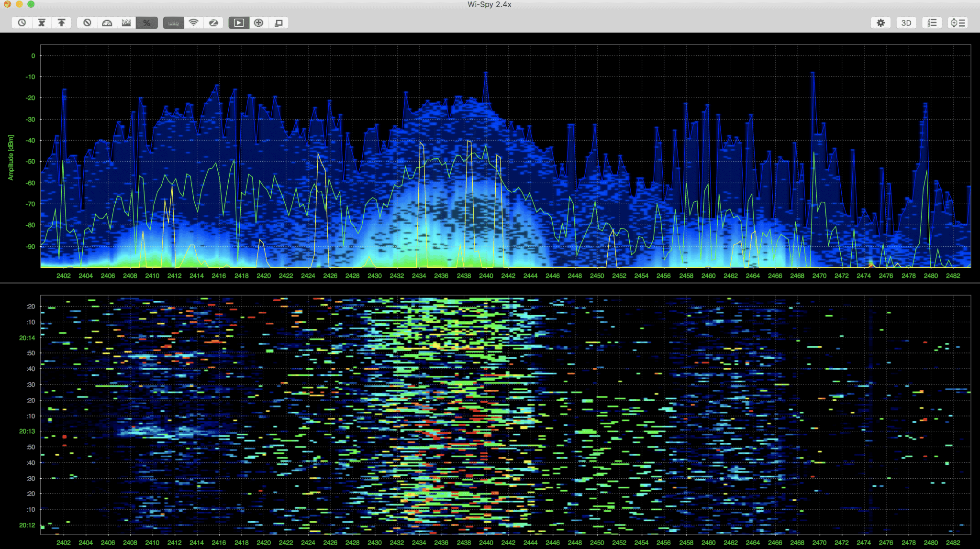Image resolution: width=980 pixels, height=549 pixels.
Task: Toggle the percent utilization display
Action: [x=147, y=22]
